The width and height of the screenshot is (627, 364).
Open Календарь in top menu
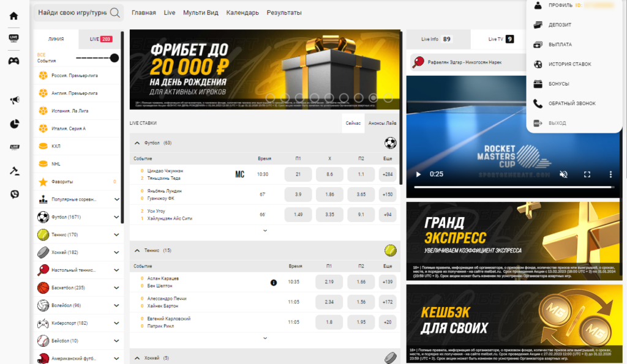tap(242, 13)
